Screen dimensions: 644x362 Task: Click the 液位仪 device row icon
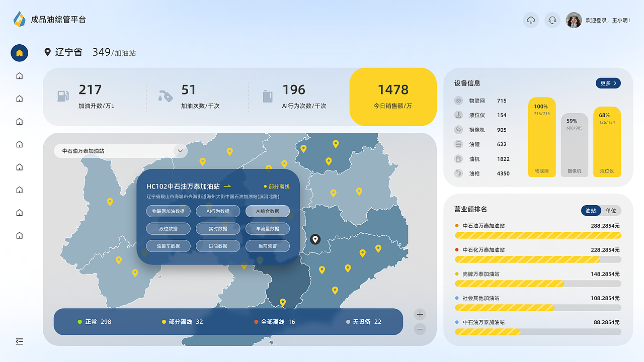point(458,115)
